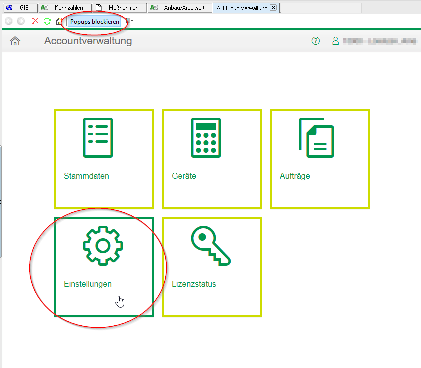Screen dimensions: 421x368
Task: Open the help question mark icon
Action: click(x=315, y=41)
